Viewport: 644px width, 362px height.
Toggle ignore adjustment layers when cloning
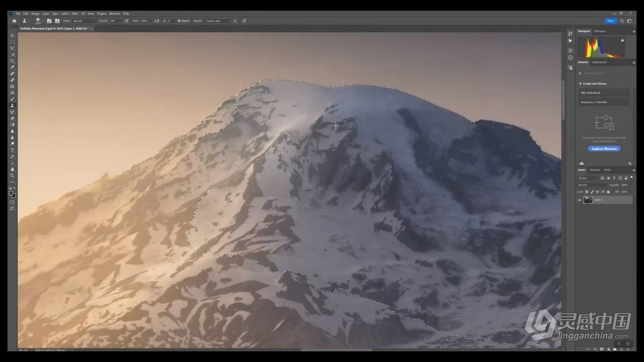point(236,21)
